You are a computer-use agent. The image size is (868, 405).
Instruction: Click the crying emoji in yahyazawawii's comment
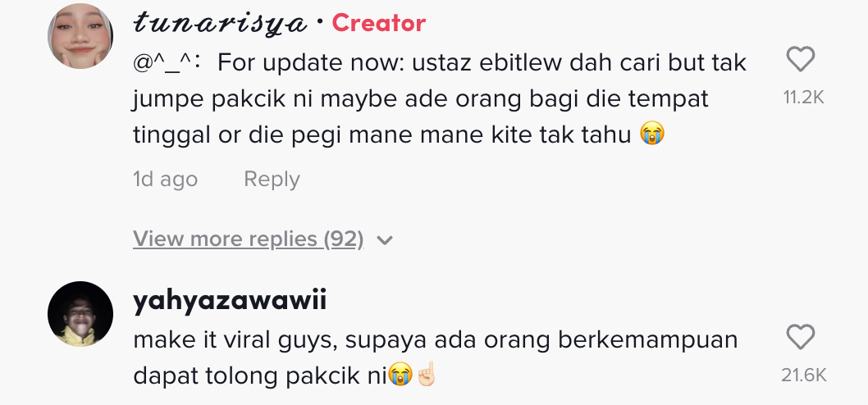pyautogui.click(x=400, y=376)
